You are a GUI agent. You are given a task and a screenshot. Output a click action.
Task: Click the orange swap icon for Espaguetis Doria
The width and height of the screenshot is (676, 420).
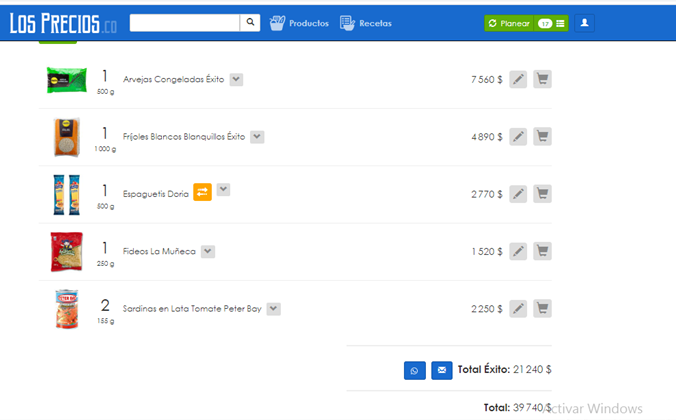(x=202, y=192)
